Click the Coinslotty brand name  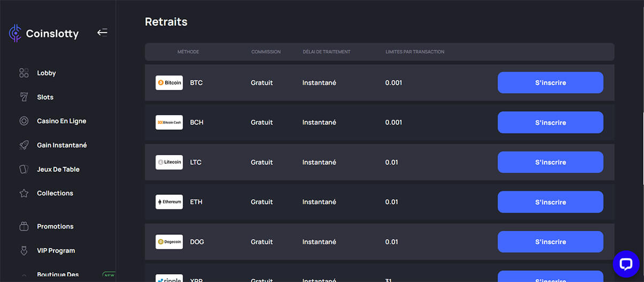(52, 34)
